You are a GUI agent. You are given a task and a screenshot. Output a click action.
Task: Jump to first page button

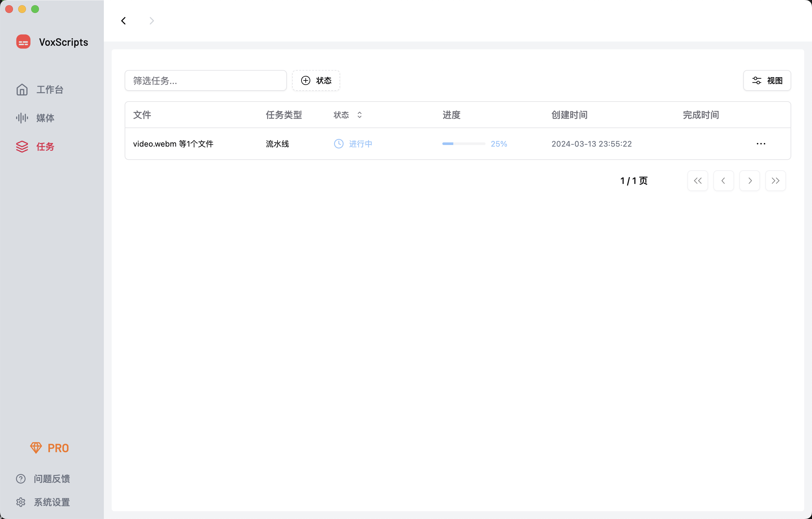click(698, 181)
